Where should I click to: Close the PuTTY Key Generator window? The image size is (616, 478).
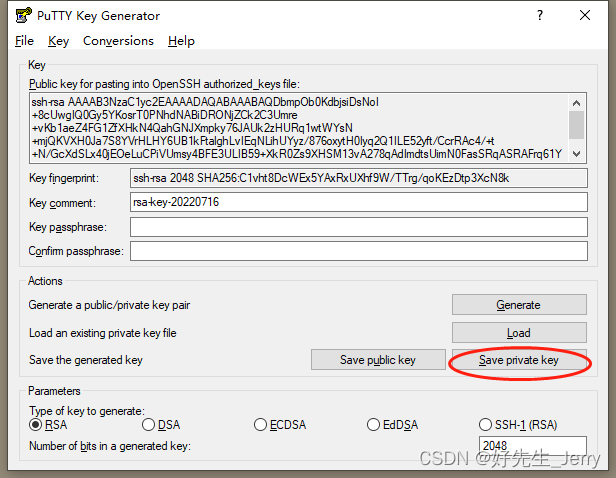tap(585, 15)
